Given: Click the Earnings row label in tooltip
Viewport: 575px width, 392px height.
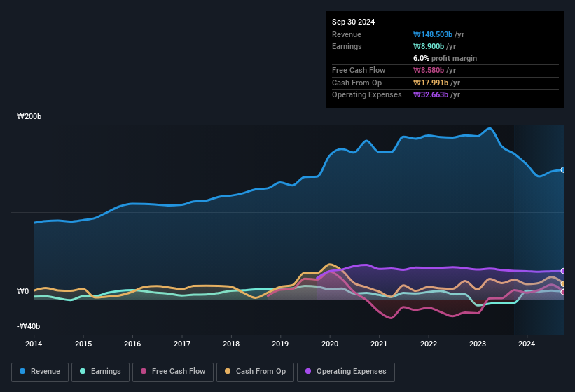Looking at the screenshot, I should (347, 46).
